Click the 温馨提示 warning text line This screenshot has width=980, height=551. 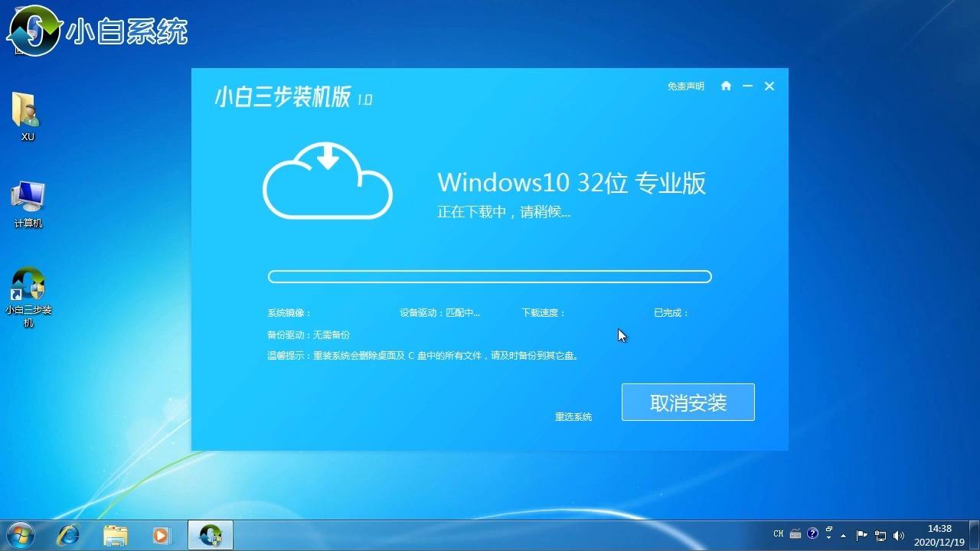(x=423, y=356)
